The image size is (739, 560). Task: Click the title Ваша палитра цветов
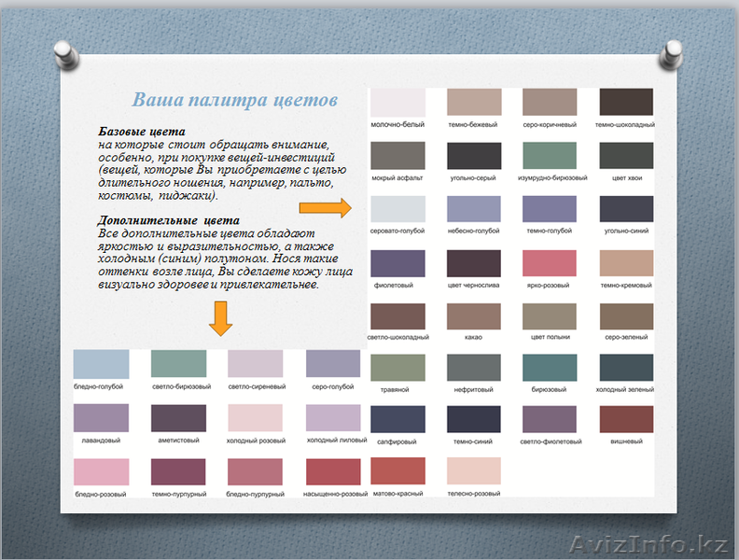tap(234, 100)
